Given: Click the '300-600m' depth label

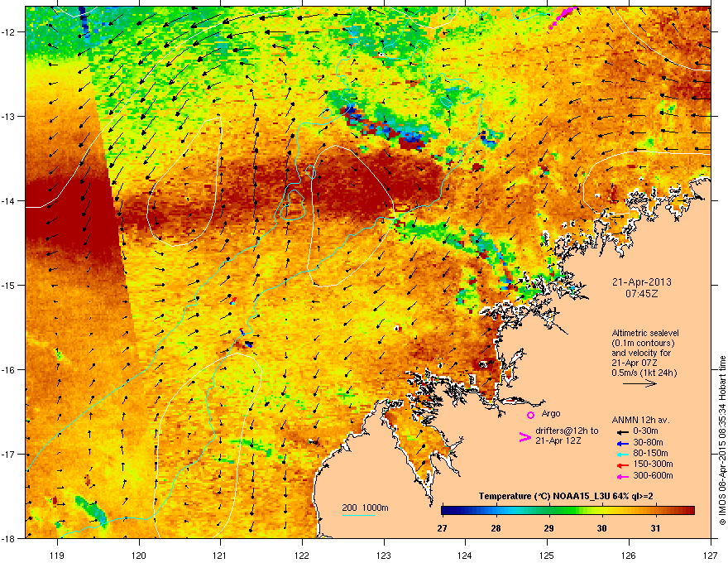Looking at the screenshot, I should pos(653,475).
